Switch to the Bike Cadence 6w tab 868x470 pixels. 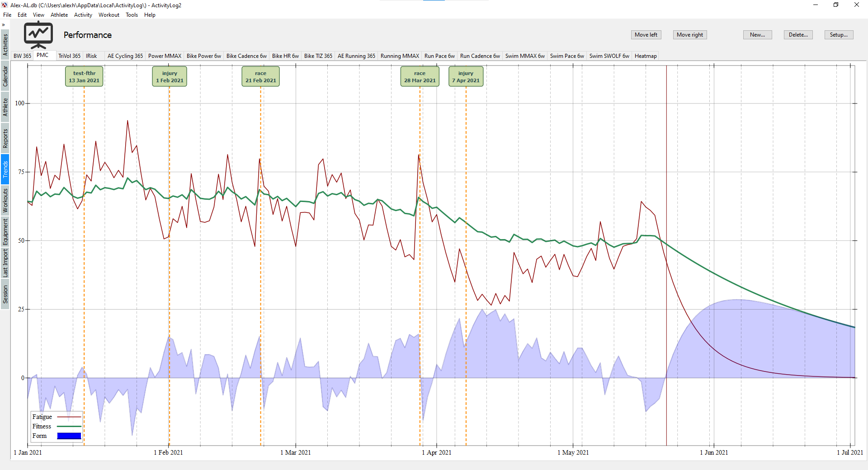point(246,56)
